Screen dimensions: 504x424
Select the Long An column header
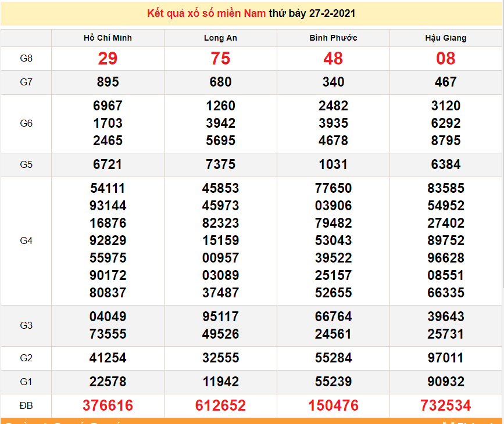[x=220, y=38]
